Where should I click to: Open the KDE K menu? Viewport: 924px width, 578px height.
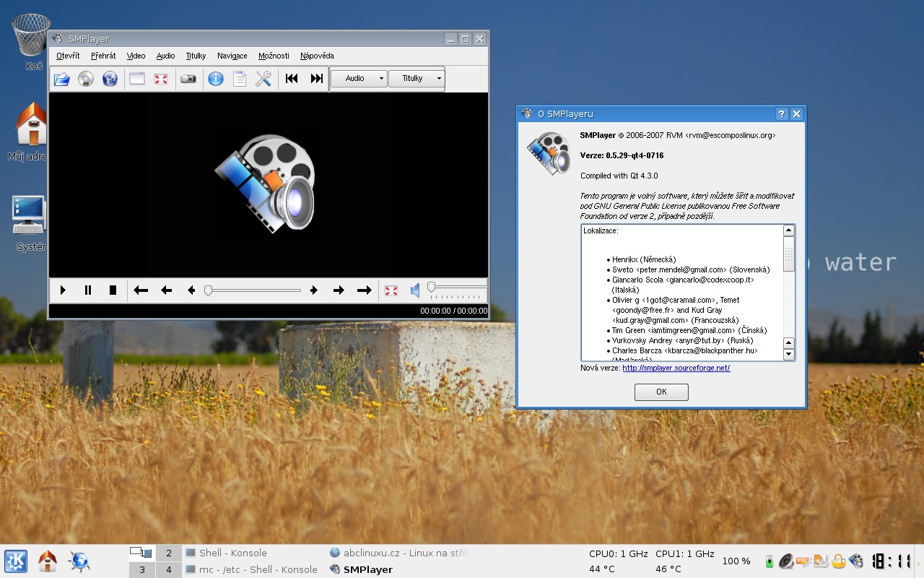point(16,561)
